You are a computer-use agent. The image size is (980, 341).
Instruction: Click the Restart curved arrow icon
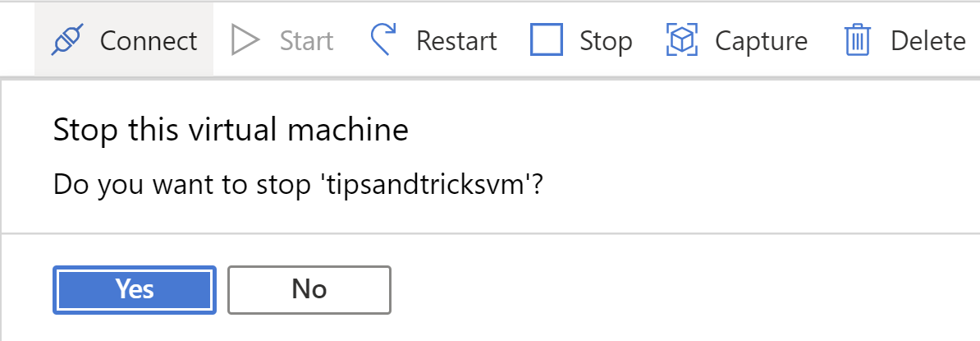383,40
